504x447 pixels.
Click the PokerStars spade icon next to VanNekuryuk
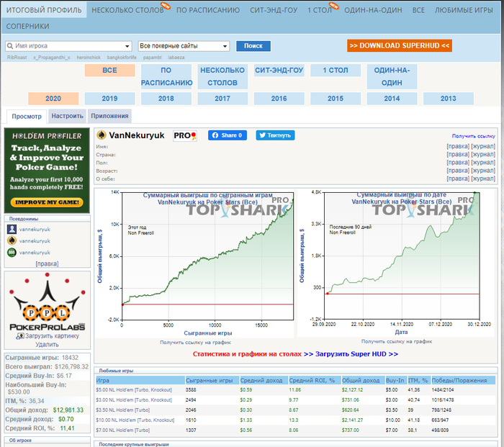coord(102,135)
